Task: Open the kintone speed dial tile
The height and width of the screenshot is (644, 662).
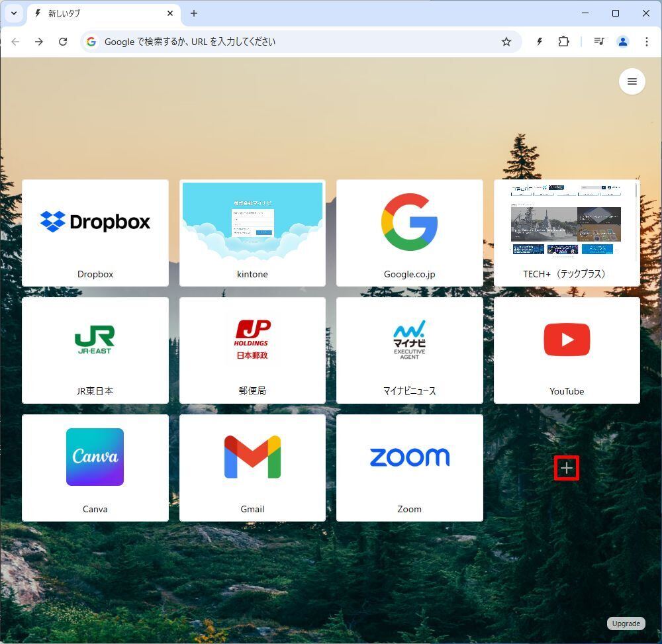Action: click(252, 233)
